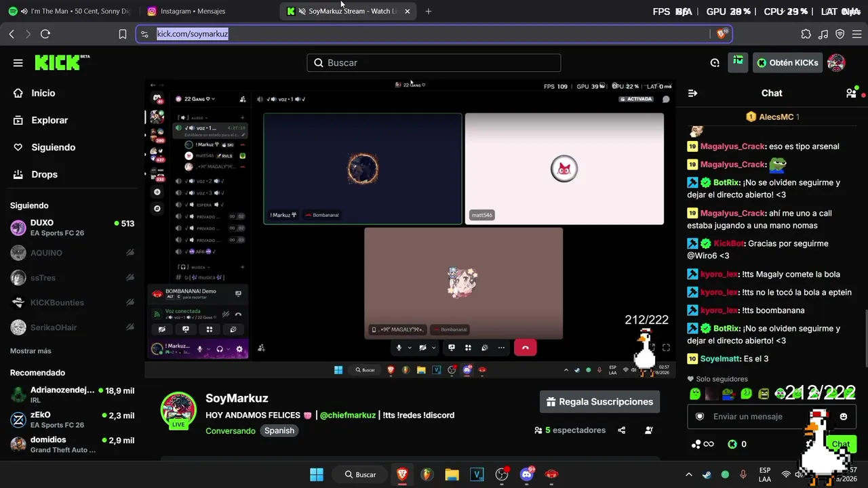Select the Conversando category link

[231, 430]
